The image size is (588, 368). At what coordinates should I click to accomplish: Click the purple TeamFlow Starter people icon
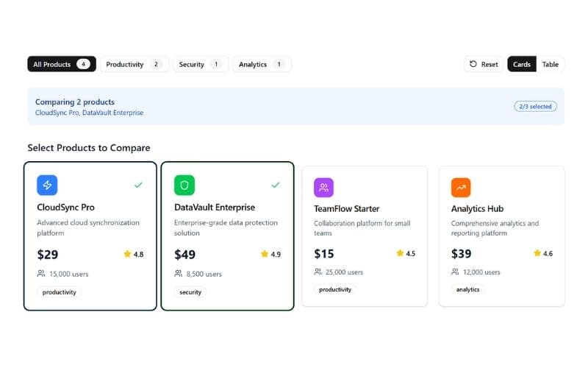click(324, 188)
